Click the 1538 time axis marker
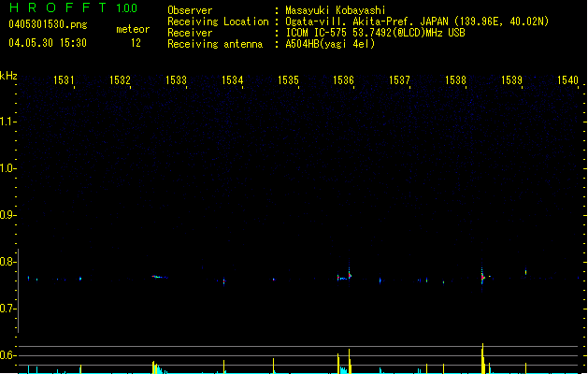Screen dimensions: 588x374 [455, 79]
